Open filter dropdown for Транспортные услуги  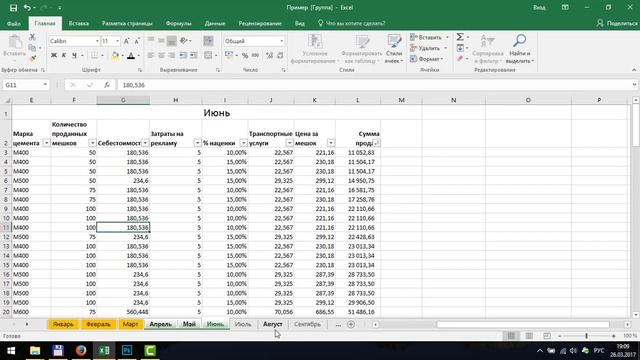[x=289, y=143]
